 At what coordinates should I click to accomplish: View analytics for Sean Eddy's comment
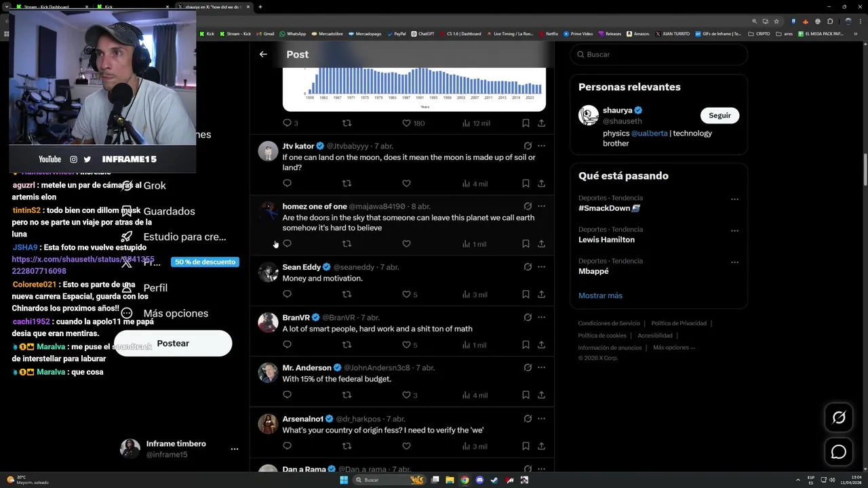[475, 294]
